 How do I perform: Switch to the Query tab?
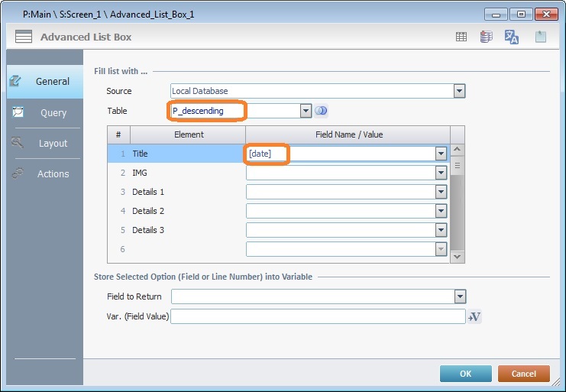pos(45,112)
